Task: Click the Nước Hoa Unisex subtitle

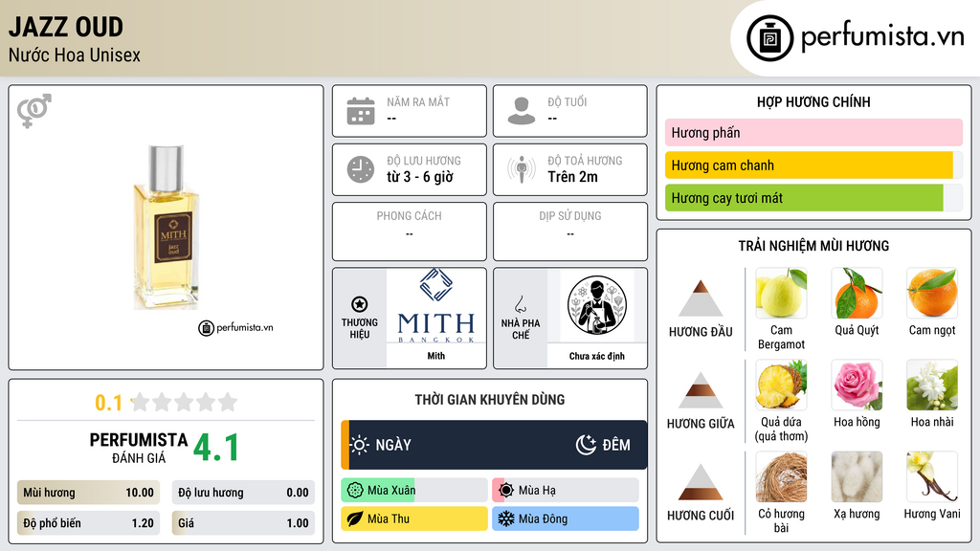Action: click(x=75, y=55)
